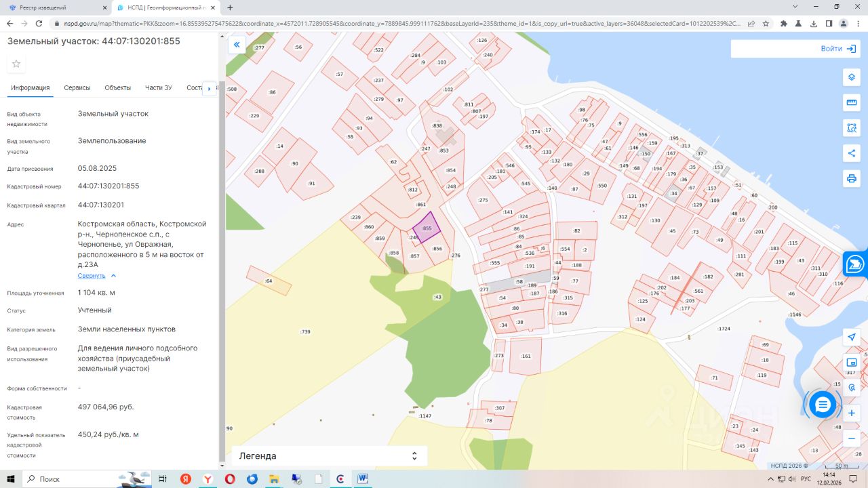Image resolution: width=868 pixels, height=488 pixels.
Task: Add land plot to favorites star
Action: click(16, 64)
